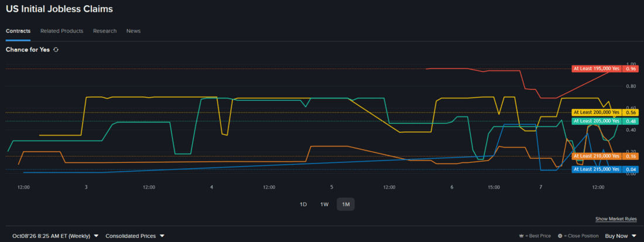Screen dimensions: 644x242
Task: Click the 0.56 price value
Action: point(631,112)
